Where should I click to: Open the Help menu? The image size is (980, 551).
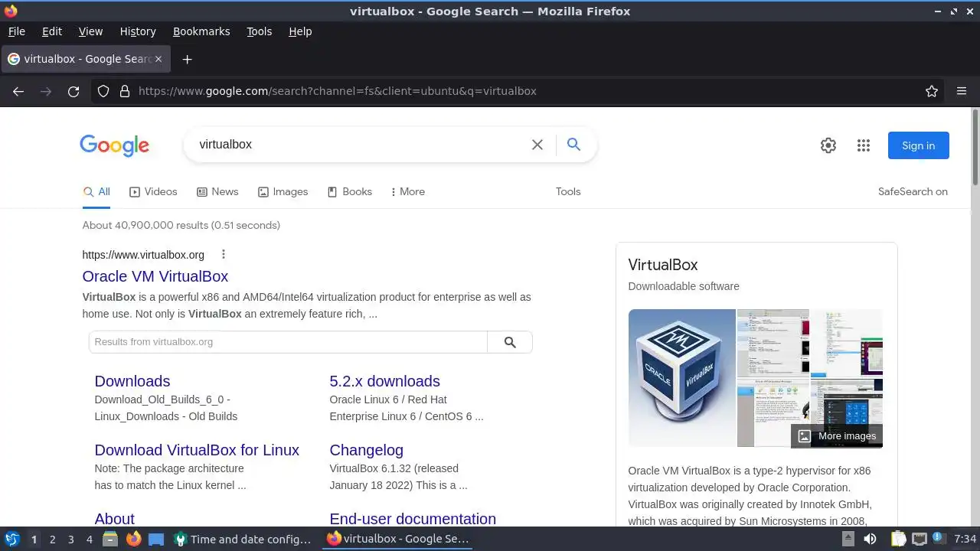300,31
